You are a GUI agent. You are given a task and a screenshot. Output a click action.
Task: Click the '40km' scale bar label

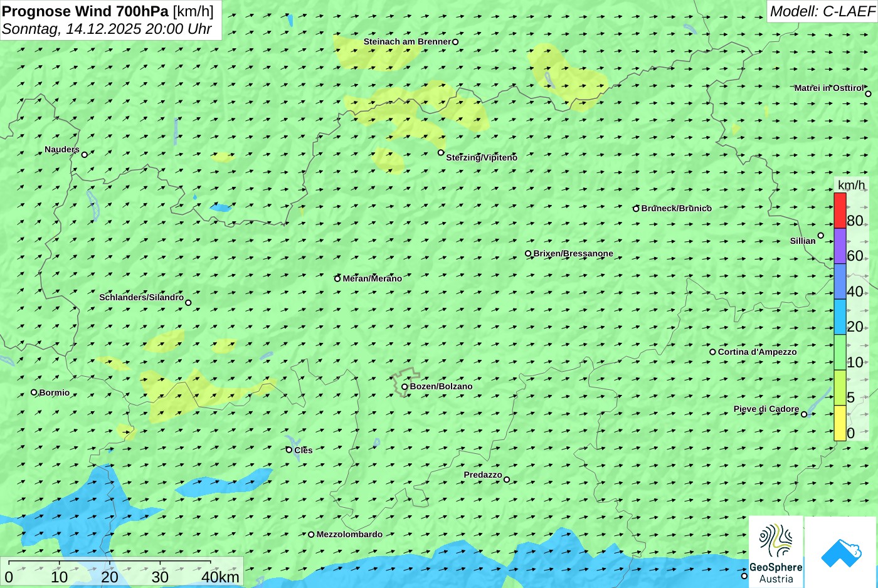(x=220, y=577)
